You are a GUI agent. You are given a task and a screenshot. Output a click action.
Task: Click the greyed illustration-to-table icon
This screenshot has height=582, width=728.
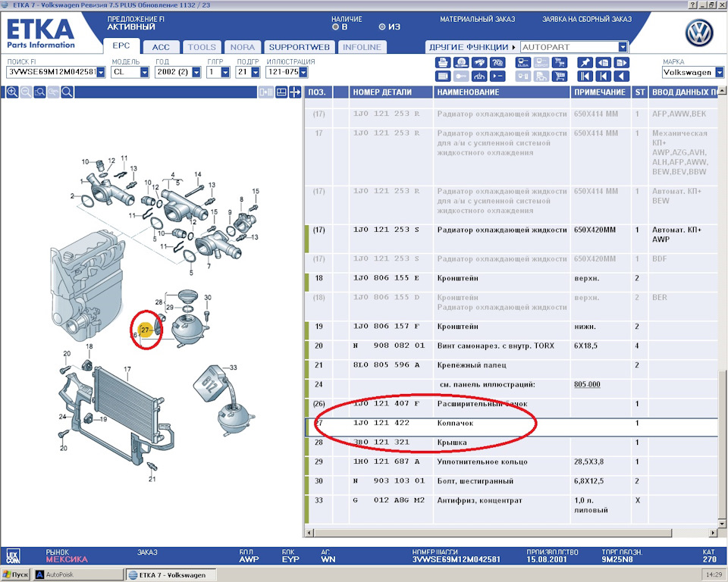(266, 92)
